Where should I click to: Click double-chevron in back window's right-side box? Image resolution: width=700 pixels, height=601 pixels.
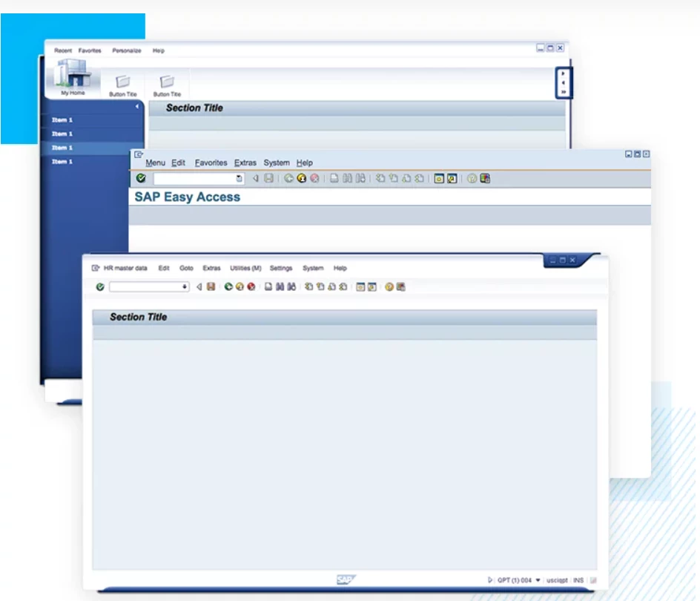pos(564,92)
